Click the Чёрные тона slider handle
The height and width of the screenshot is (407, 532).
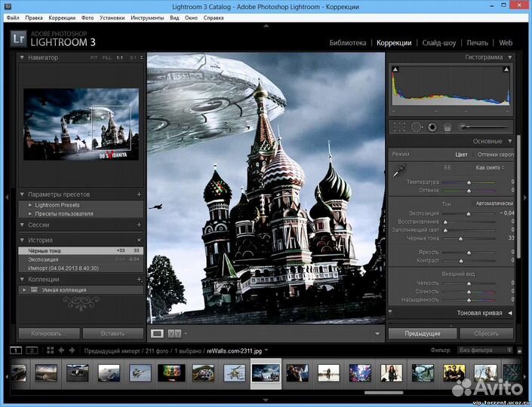pyautogui.click(x=460, y=239)
